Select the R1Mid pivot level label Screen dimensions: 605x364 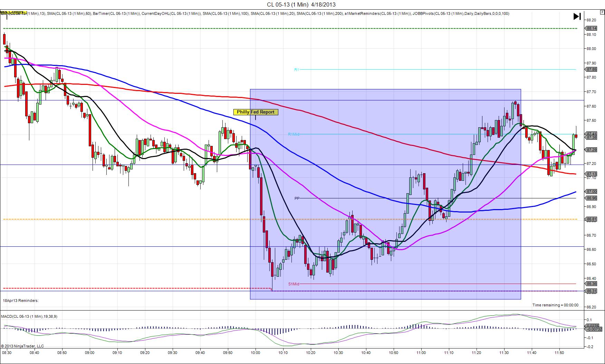tap(294, 134)
